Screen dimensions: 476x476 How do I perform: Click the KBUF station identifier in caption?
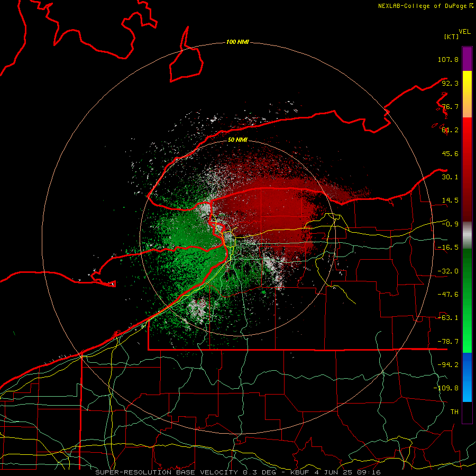[300, 472]
